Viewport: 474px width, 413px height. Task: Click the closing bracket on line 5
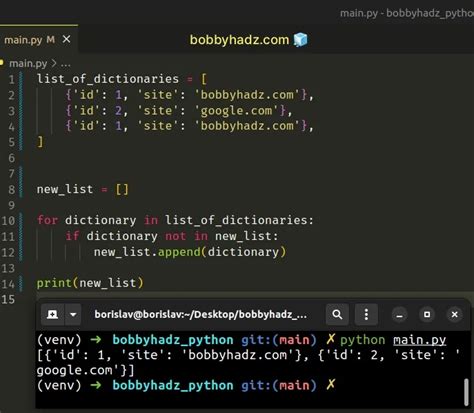[40, 142]
